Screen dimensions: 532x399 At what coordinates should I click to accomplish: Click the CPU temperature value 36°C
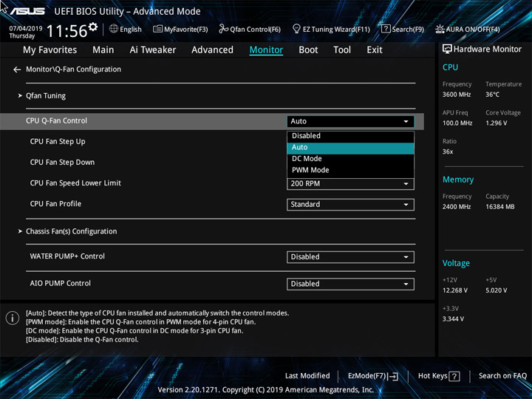pyautogui.click(x=492, y=95)
